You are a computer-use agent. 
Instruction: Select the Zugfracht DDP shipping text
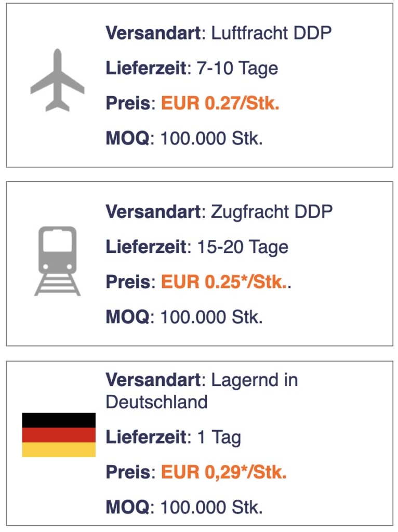(x=272, y=211)
